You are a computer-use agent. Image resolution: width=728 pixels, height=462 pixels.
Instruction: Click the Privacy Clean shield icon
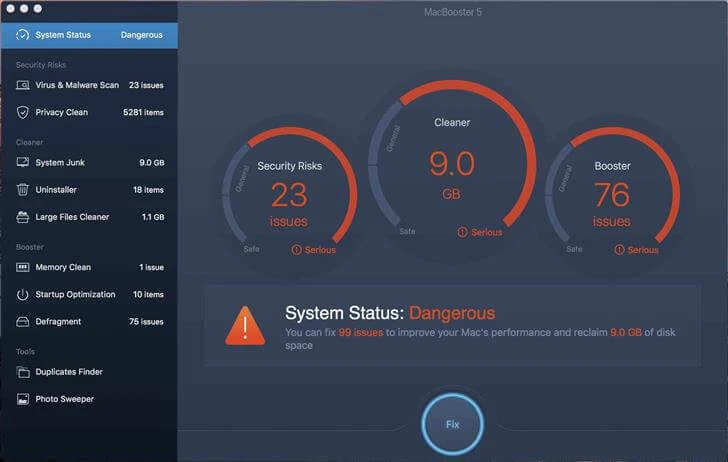pos(23,112)
